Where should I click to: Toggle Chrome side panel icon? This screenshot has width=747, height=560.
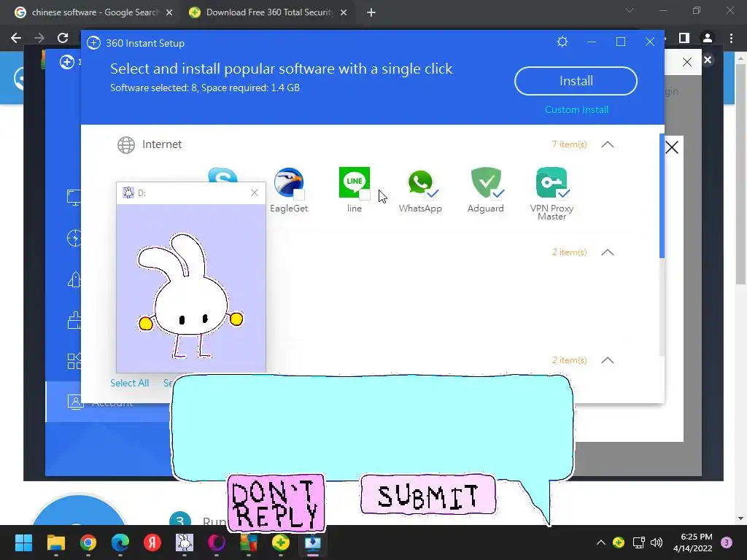[x=684, y=38]
